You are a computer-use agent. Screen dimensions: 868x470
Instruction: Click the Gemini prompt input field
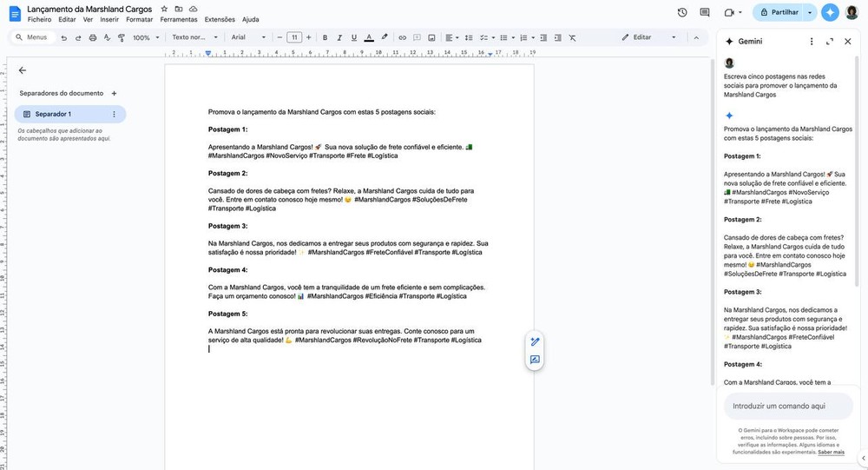[x=788, y=407]
